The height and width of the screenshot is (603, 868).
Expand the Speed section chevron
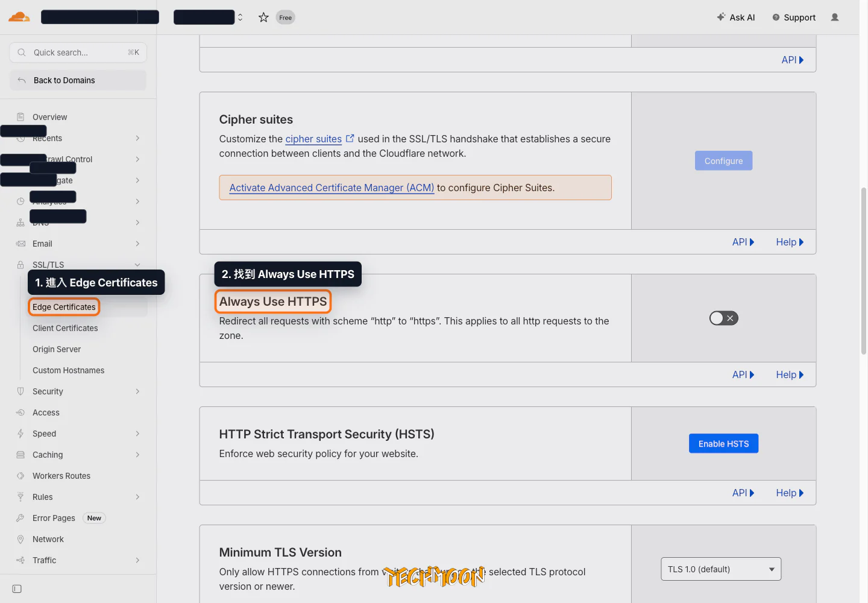(137, 434)
